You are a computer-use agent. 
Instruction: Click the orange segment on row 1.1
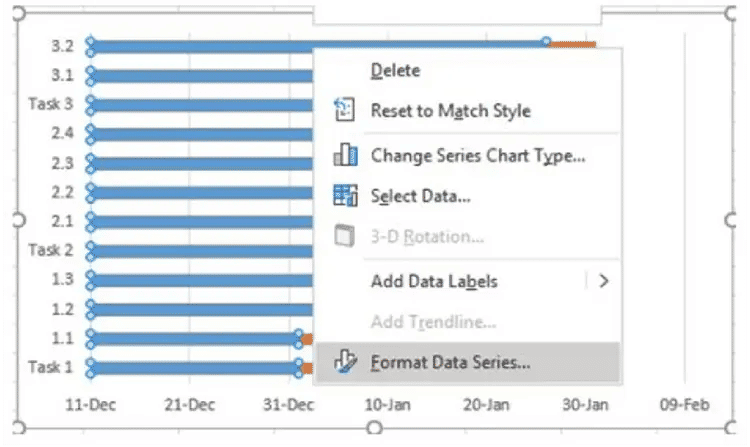tap(308, 339)
